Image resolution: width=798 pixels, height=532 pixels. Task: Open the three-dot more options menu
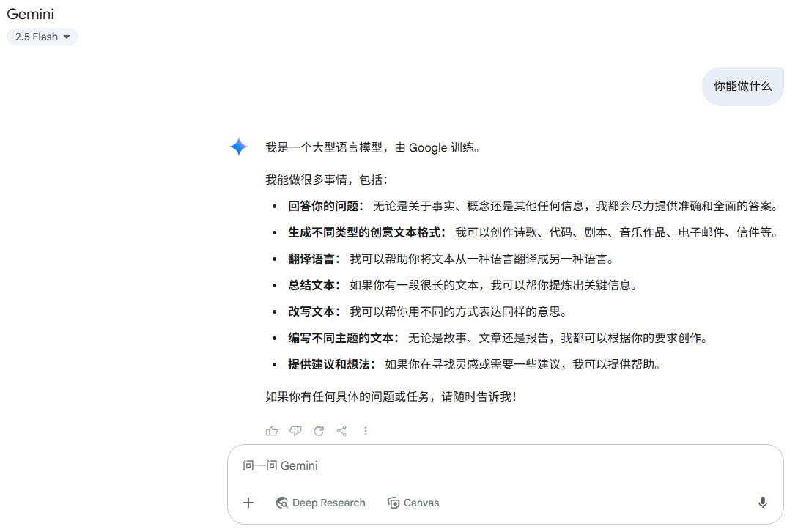tap(366, 431)
